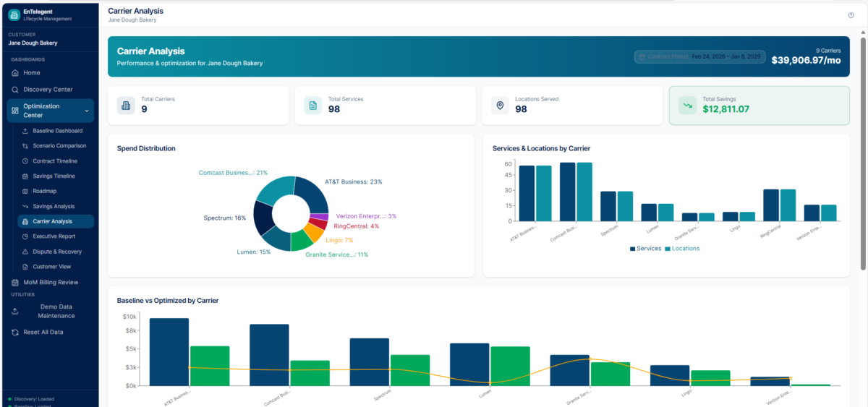Screen dimensions: 868x407
Task: Click the Total Savings trend-down icon
Action: (687, 106)
